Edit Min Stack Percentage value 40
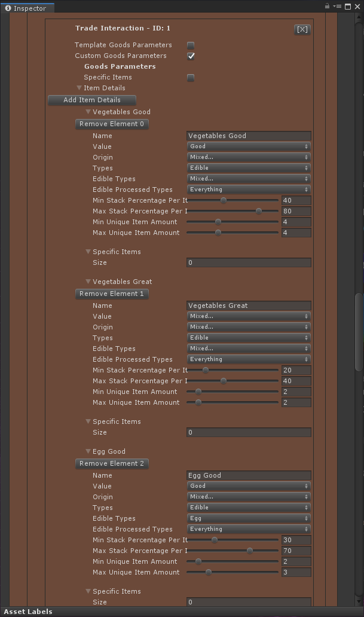Image resolution: width=364 pixels, height=617 pixels. tap(296, 200)
